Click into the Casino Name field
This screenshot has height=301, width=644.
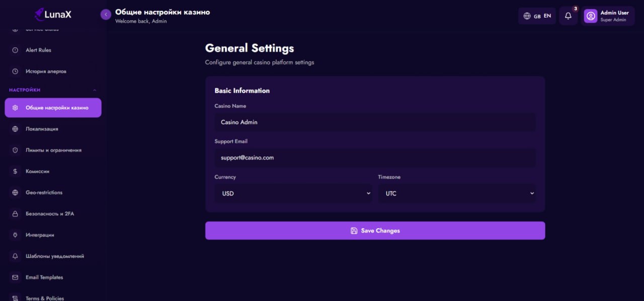tap(375, 122)
